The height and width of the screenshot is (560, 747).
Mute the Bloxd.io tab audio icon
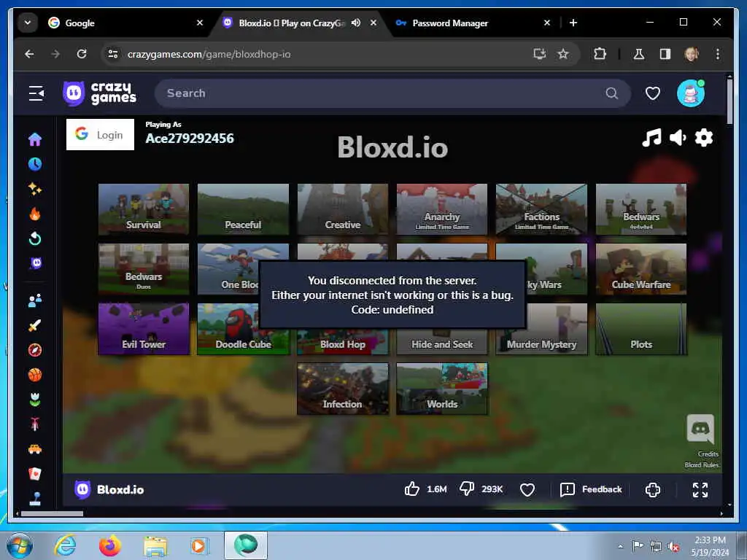pyautogui.click(x=356, y=23)
